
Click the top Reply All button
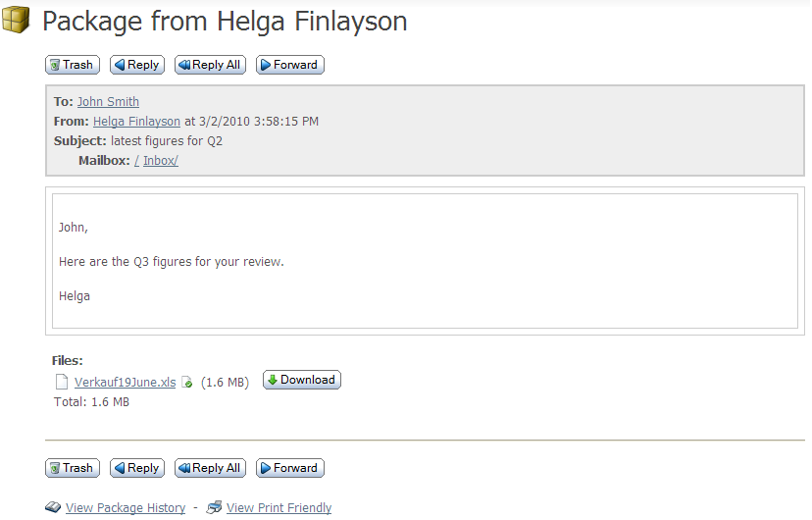tap(210, 65)
